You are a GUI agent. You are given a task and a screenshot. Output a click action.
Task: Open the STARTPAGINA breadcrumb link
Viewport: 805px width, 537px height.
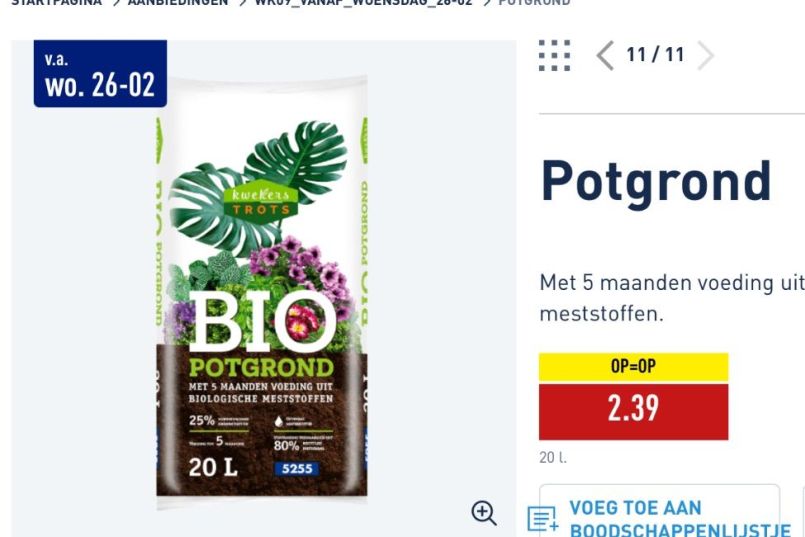[x=56, y=3]
